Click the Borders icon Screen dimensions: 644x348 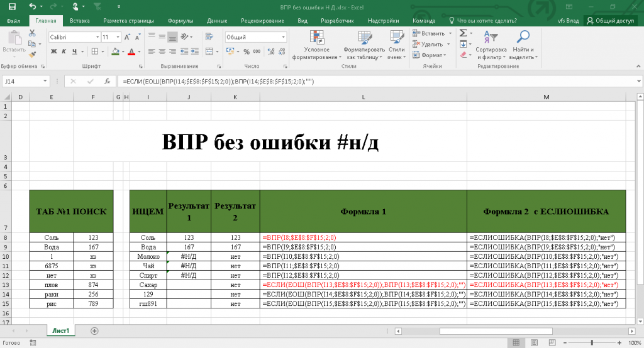click(95, 52)
